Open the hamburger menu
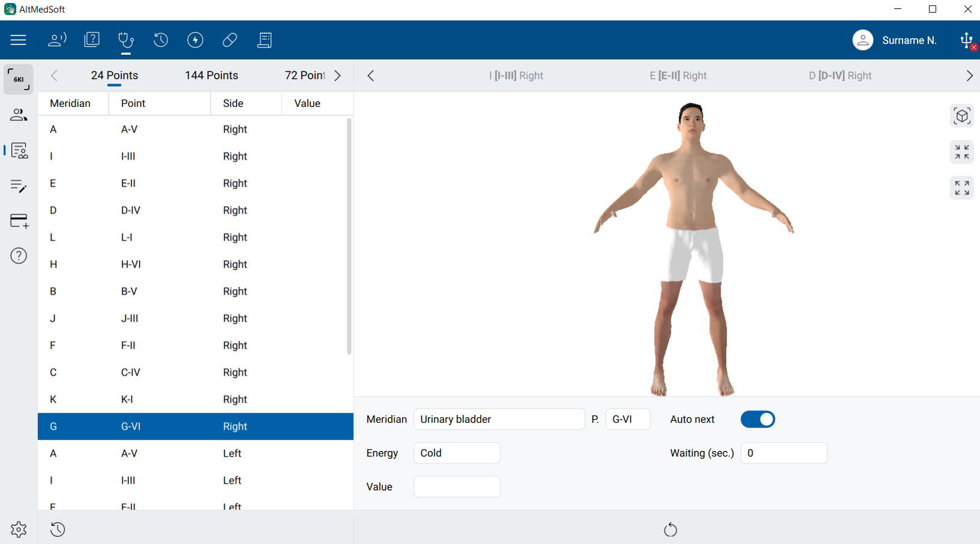The image size is (980, 544). [18, 40]
